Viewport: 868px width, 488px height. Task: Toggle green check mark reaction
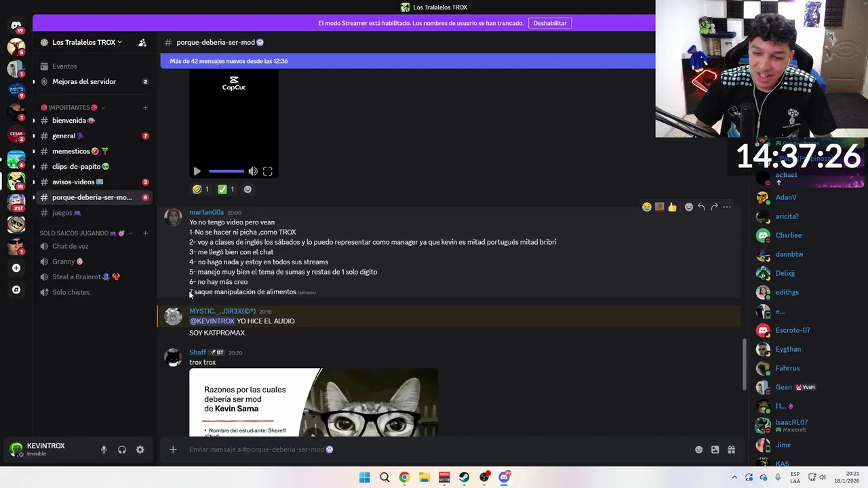[x=226, y=189]
